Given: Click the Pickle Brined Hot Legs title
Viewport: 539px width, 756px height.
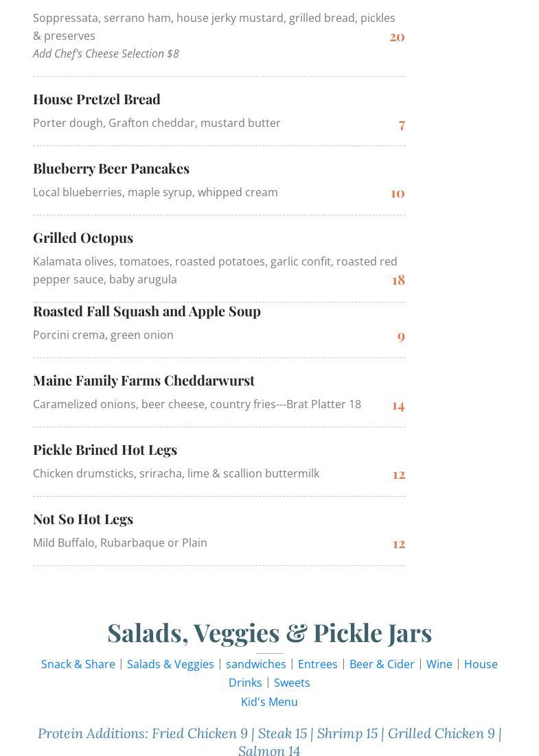Looking at the screenshot, I should tap(105, 449).
